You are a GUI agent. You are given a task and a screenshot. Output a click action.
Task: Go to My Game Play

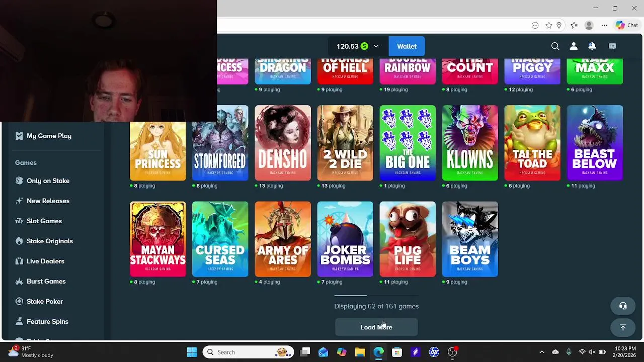pyautogui.click(x=49, y=136)
